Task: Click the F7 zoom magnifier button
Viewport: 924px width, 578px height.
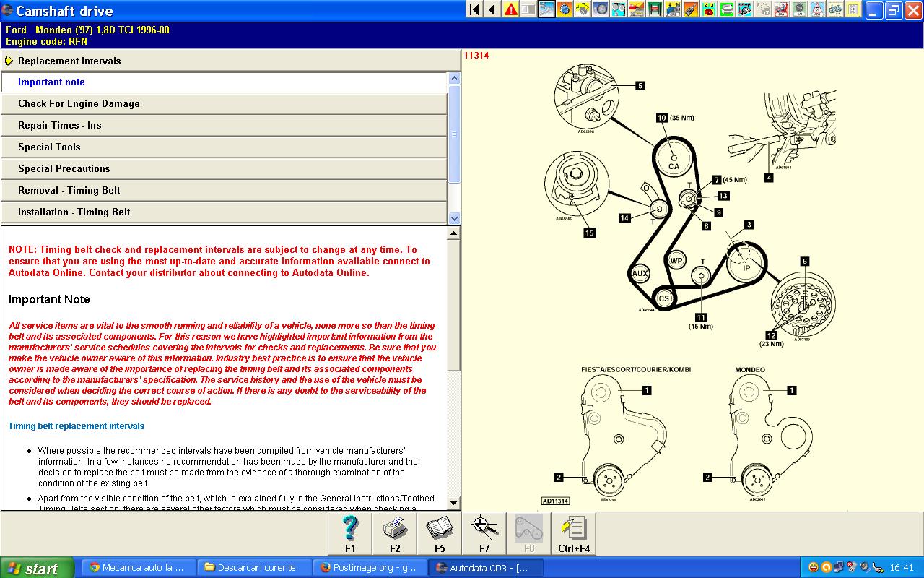Action: [x=484, y=534]
